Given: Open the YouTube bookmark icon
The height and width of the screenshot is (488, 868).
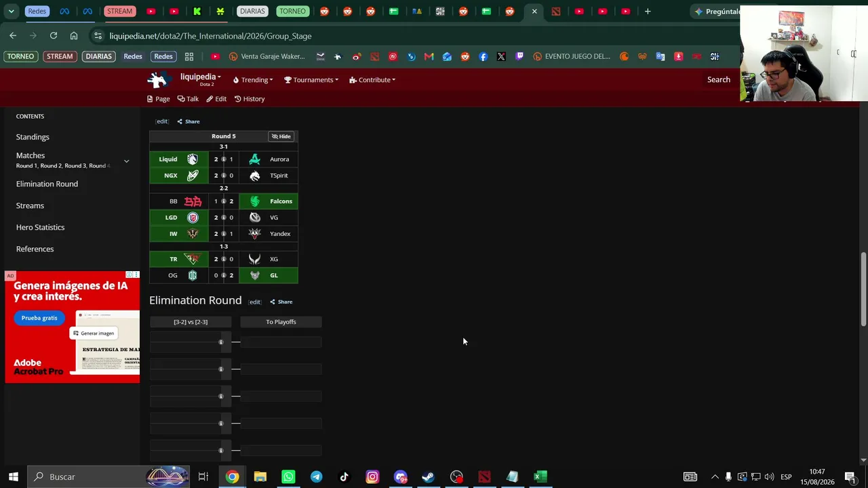Looking at the screenshot, I should (216, 56).
